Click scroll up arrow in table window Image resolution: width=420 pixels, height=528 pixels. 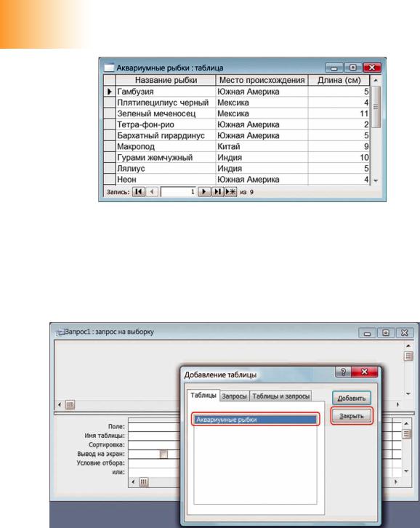[376, 81]
